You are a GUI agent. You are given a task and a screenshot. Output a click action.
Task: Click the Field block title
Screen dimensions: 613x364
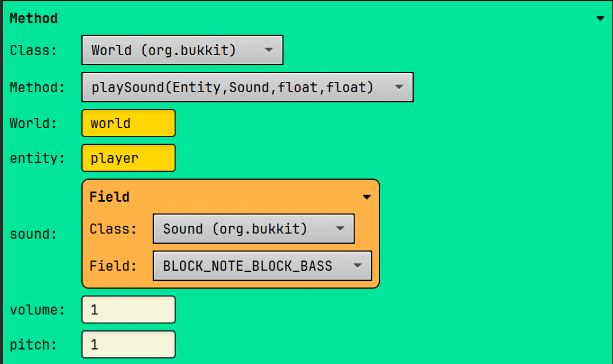[110, 197]
